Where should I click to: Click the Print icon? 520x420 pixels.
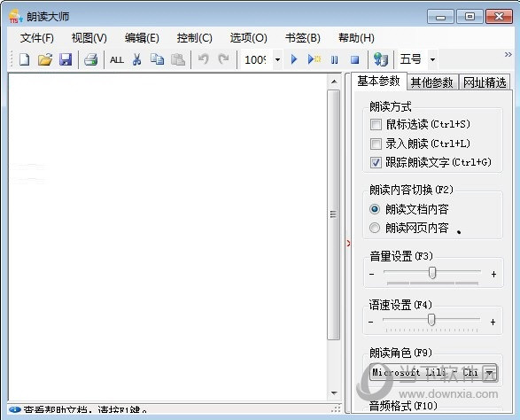point(90,59)
